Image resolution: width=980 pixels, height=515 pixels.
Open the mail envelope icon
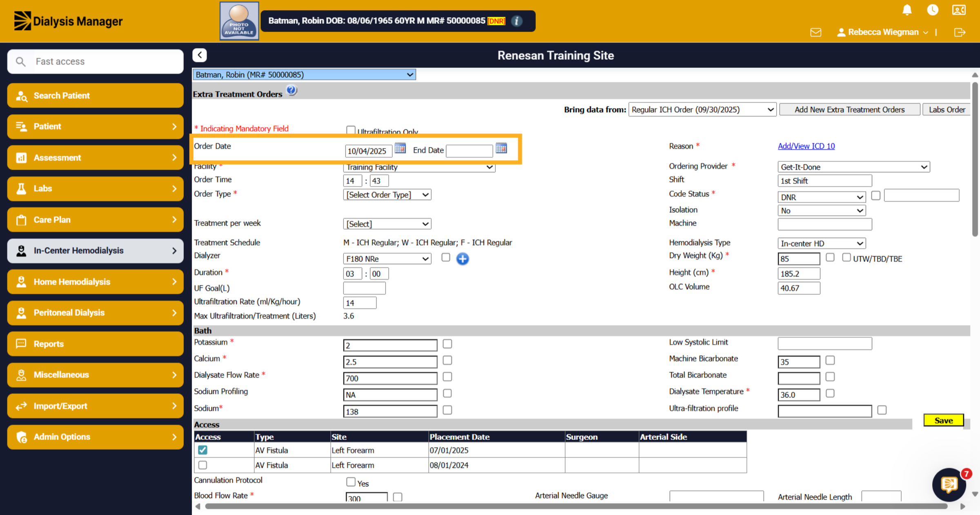click(x=815, y=32)
